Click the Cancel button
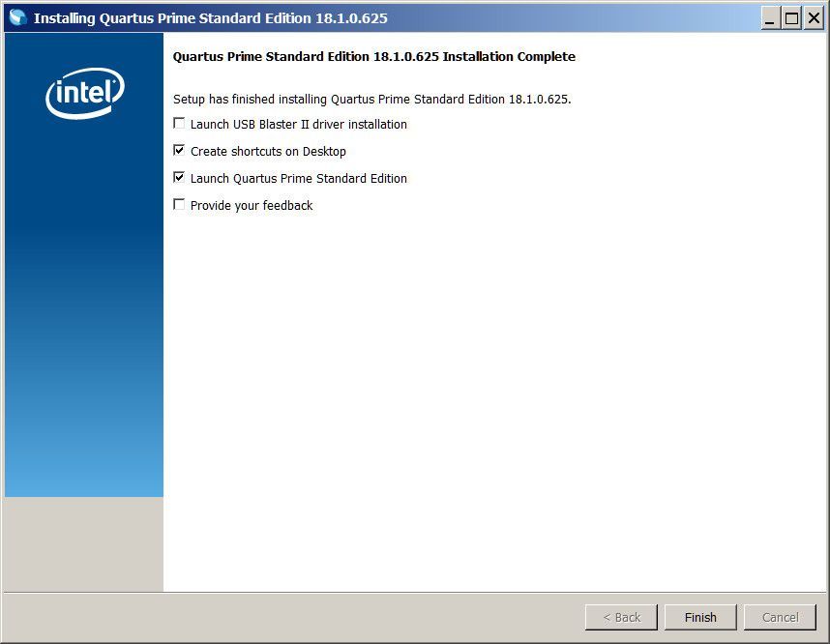 pos(780,617)
